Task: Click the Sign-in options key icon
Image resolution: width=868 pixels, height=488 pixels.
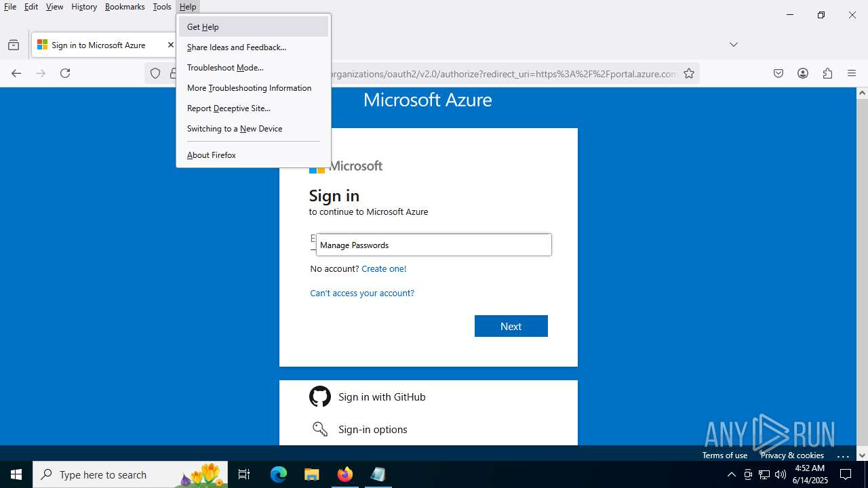Action: point(320,429)
